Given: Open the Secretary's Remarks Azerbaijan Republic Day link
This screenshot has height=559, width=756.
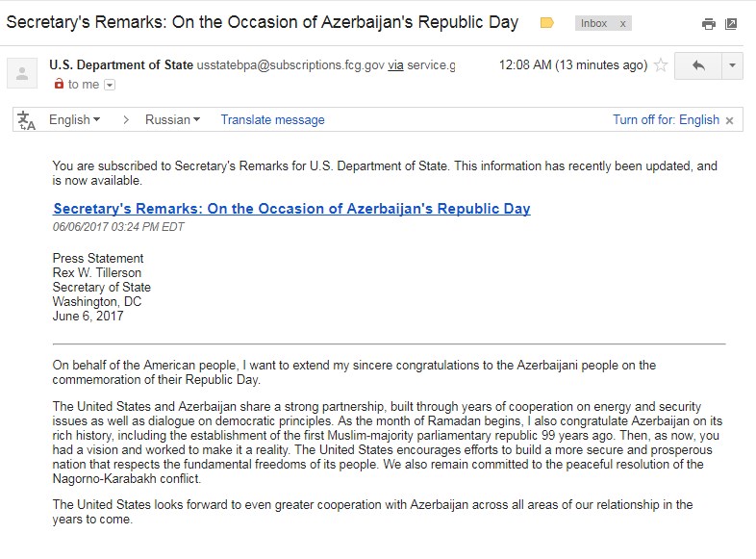Looking at the screenshot, I should tap(291, 208).
